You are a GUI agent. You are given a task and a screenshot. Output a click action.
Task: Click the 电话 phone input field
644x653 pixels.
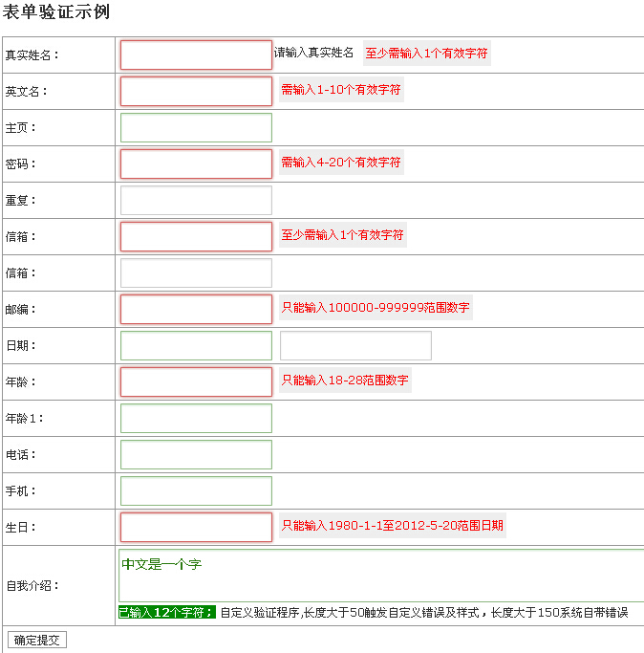coord(196,454)
